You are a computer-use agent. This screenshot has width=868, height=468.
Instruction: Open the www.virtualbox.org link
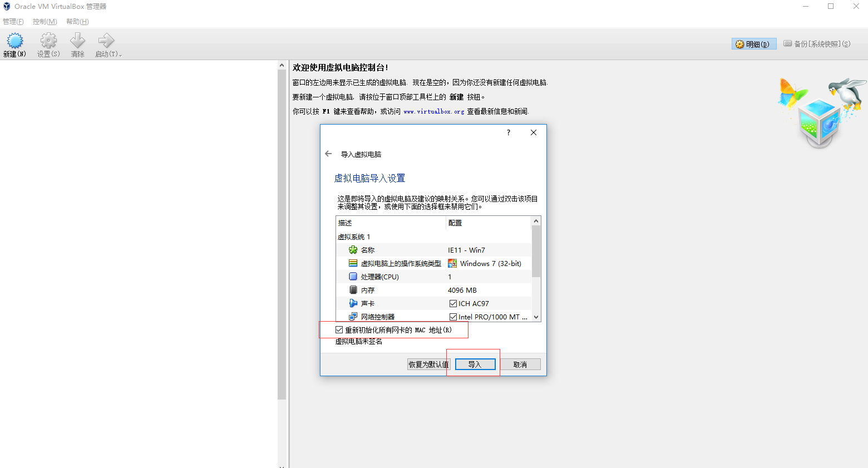click(x=433, y=111)
